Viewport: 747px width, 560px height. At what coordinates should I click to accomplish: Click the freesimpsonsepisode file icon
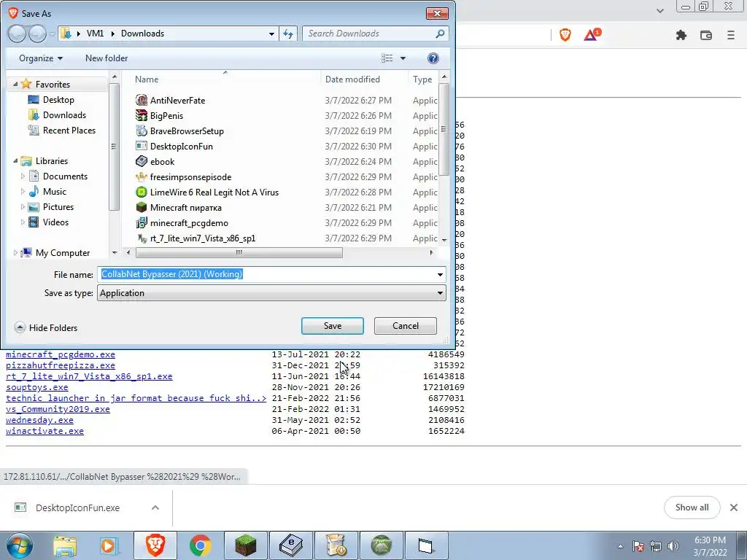point(142,176)
